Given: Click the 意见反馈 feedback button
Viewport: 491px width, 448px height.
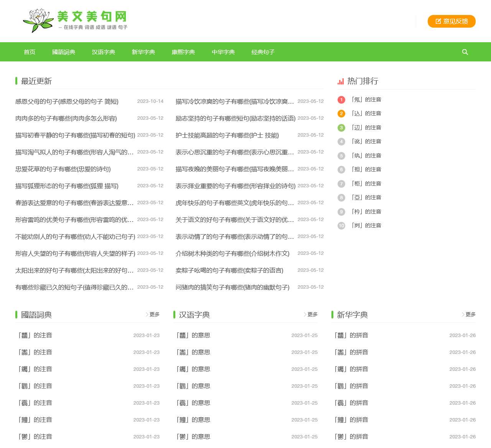Looking at the screenshot, I should pos(451,21).
